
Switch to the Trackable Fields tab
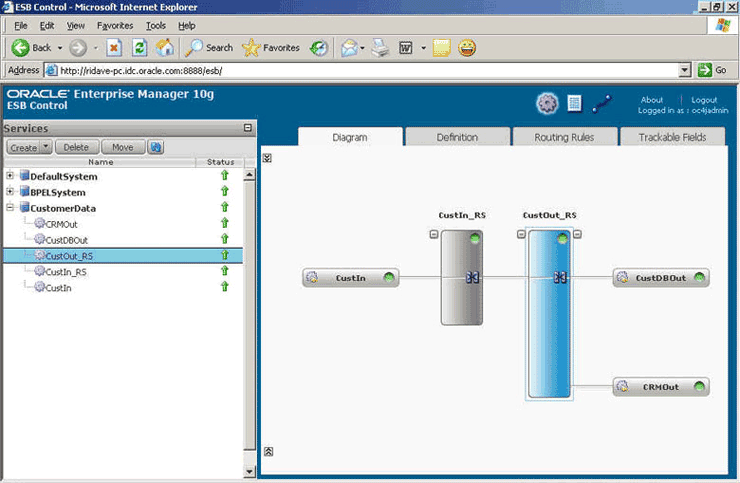pos(672,137)
